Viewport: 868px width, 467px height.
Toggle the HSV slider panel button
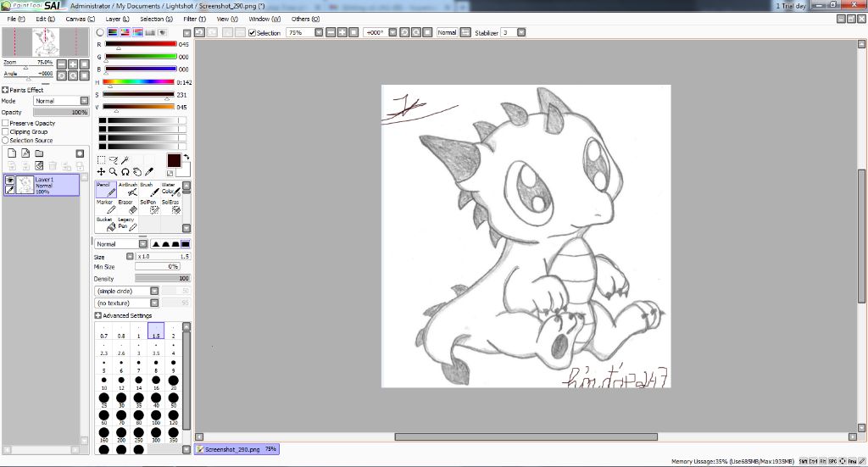[125, 33]
